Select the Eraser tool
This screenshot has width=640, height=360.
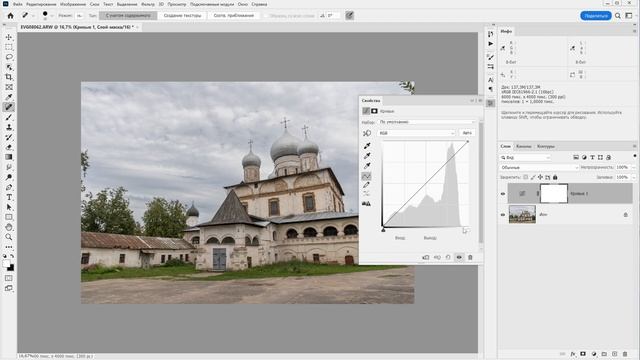click(9, 147)
